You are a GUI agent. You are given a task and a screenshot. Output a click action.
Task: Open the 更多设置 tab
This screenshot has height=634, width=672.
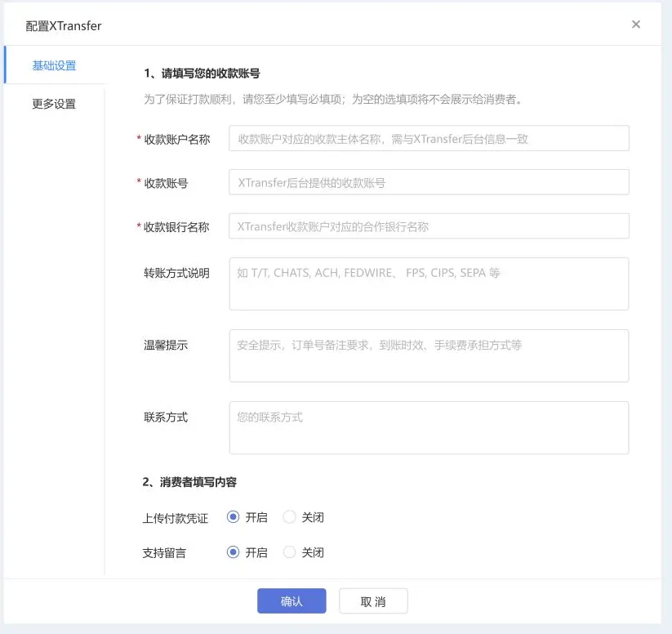point(54,104)
